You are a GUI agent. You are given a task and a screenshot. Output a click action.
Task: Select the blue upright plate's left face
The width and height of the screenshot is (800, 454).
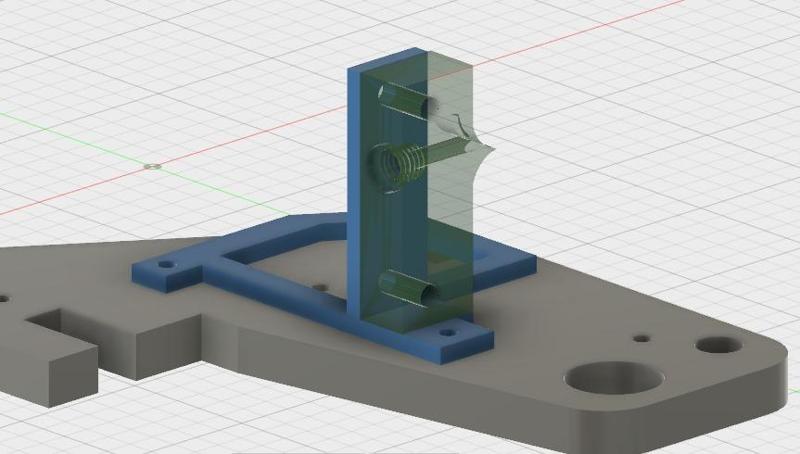tap(356, 194)
